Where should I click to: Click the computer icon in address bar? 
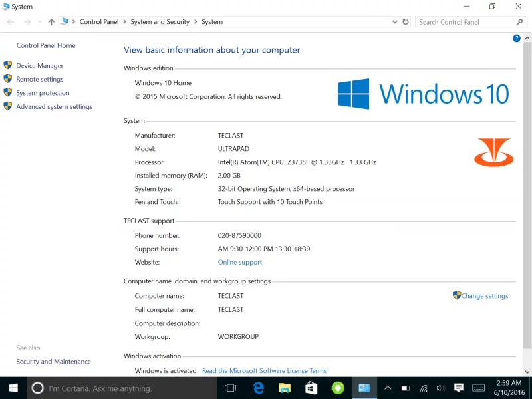[x=65, y=22]
